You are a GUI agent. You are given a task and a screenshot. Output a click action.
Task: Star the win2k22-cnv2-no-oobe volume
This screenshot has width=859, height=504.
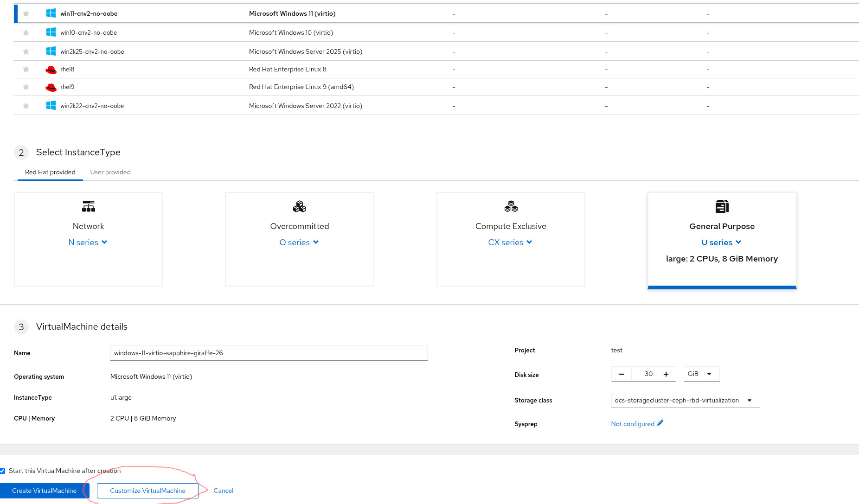coord(26,106)
